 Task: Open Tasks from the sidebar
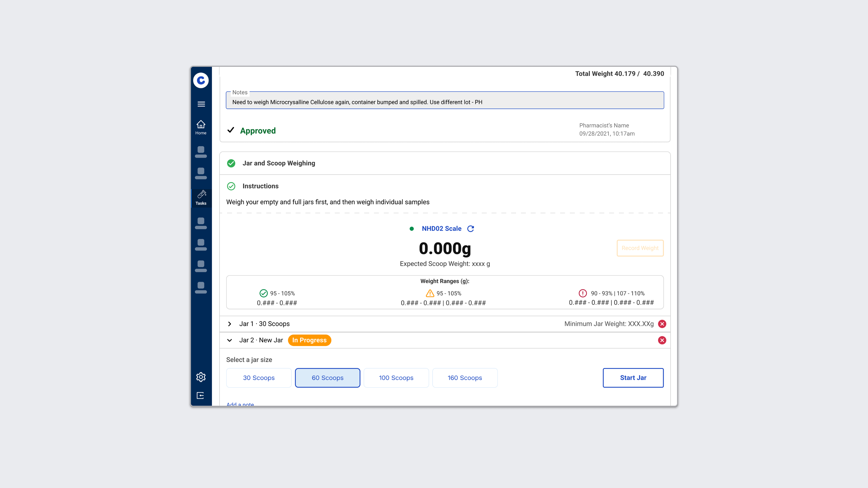(x=201, y=197)
